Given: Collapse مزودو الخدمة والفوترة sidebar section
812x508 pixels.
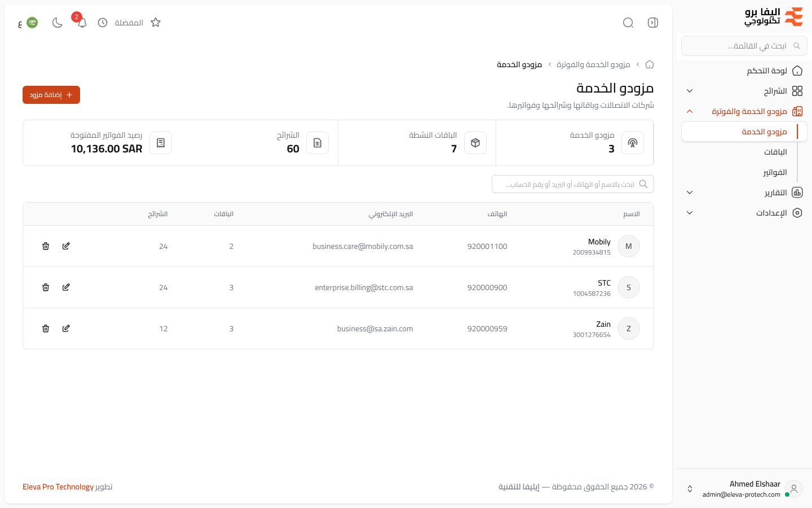Looking at the screenshot, I should tap(744, 111).
